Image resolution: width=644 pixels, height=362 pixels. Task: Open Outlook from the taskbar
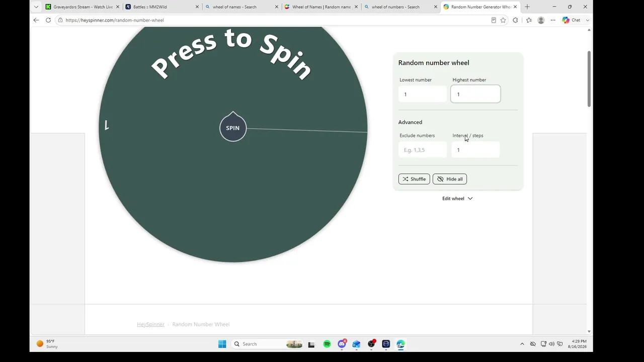point(356,344)
